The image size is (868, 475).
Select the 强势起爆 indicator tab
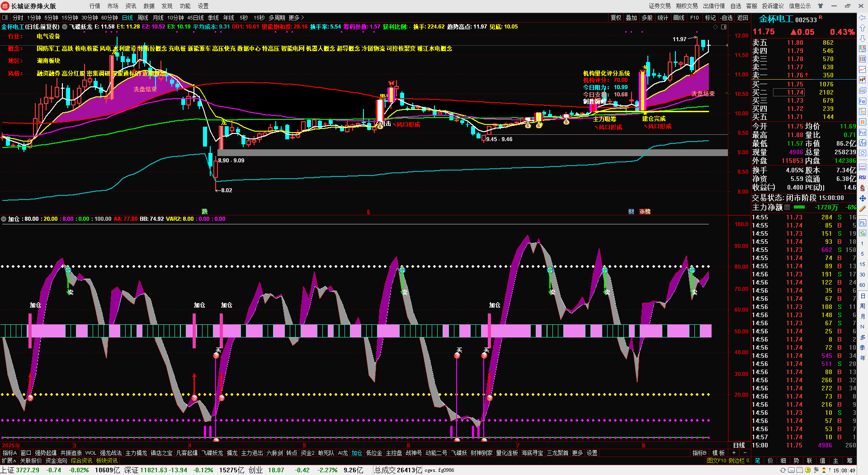[46, 453]
